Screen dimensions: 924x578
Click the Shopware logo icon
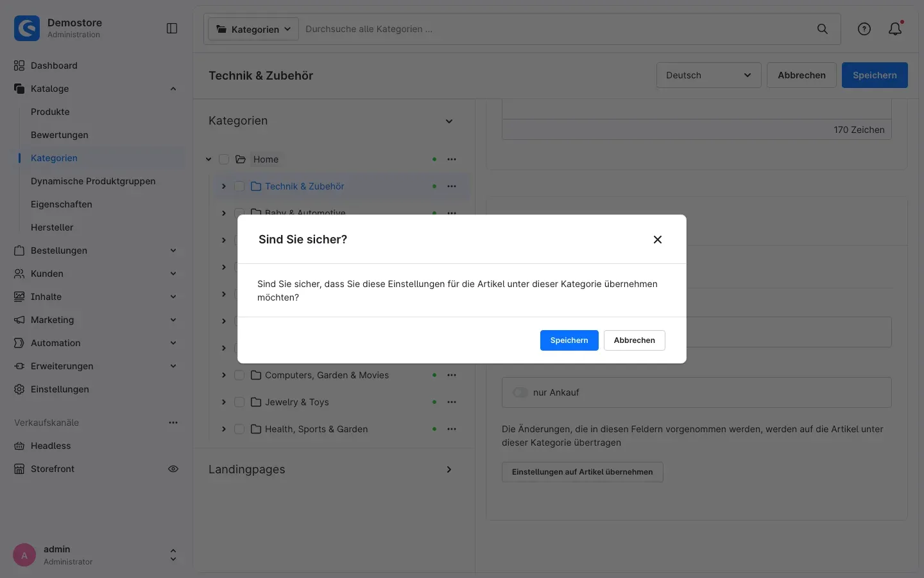click(x=27, y=28)
